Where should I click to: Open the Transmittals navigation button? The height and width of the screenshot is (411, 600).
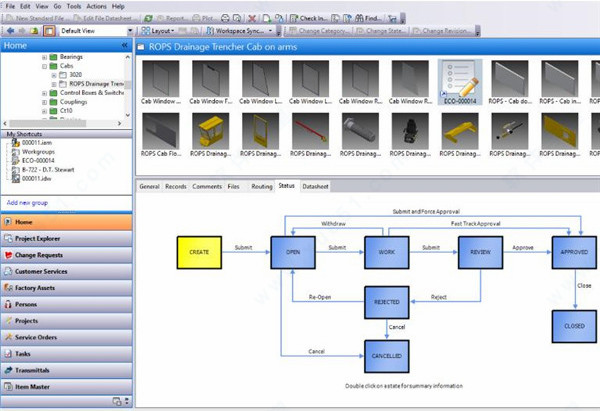[x=67, y=370]
